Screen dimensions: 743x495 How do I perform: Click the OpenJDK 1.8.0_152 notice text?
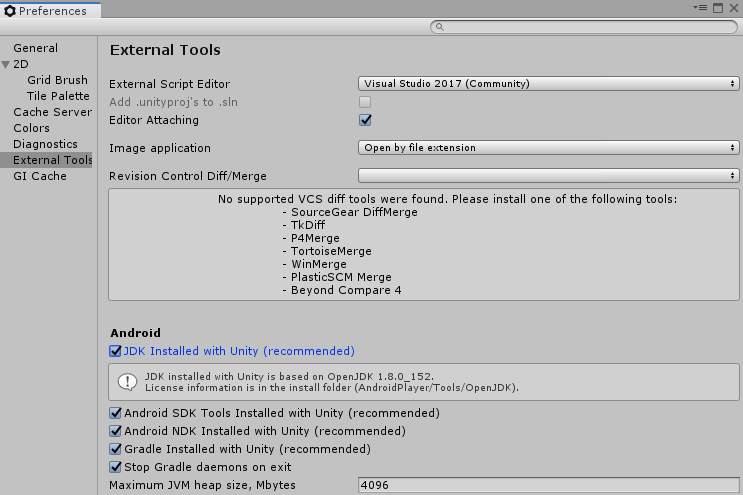pos(289,377)
